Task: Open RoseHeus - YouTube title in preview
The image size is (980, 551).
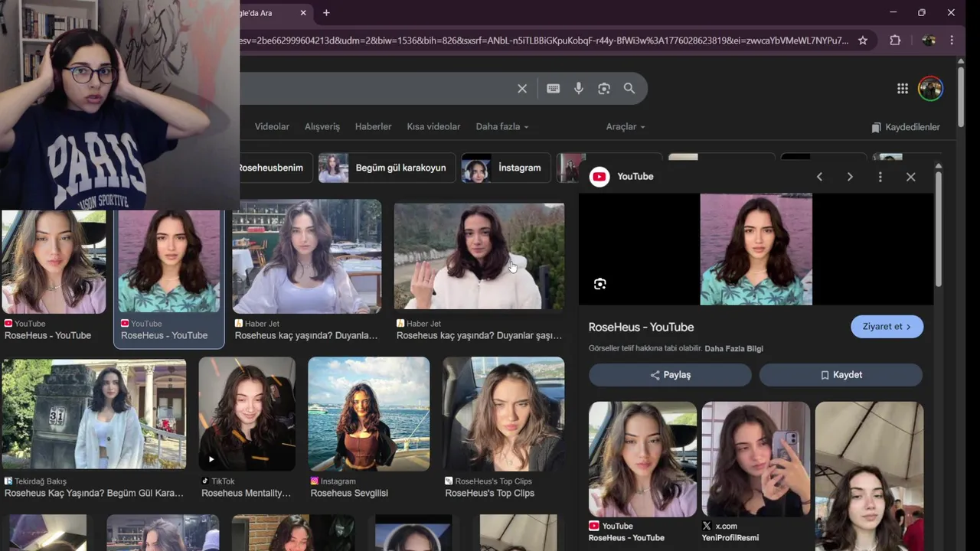Action: [x=641, y=327]
